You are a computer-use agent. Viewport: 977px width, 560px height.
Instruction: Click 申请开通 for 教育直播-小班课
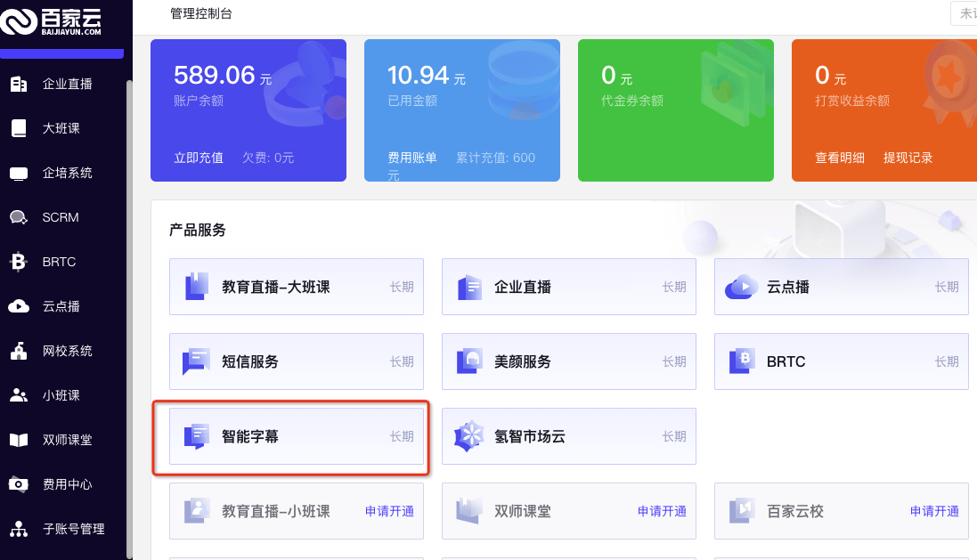389,511
